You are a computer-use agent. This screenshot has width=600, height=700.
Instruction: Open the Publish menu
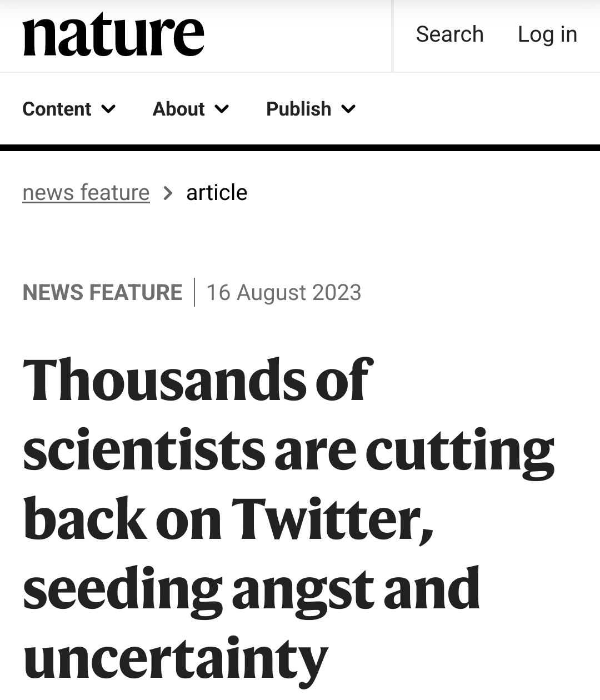tap(298, 109)
